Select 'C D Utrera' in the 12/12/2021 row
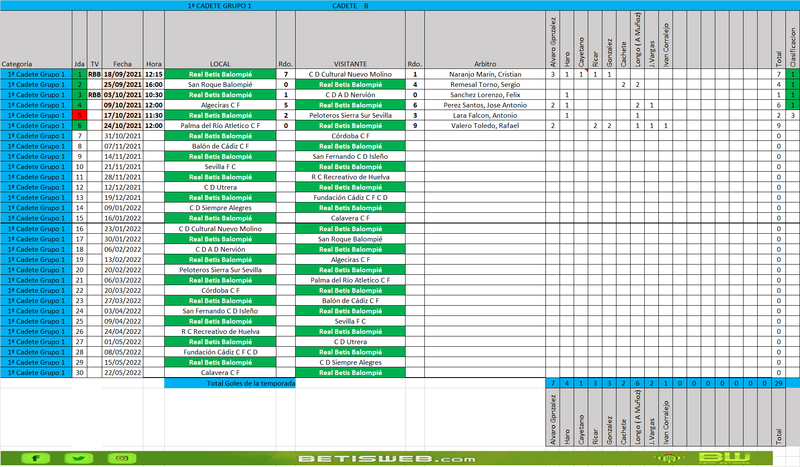The image size is (800, 467). 220,187
